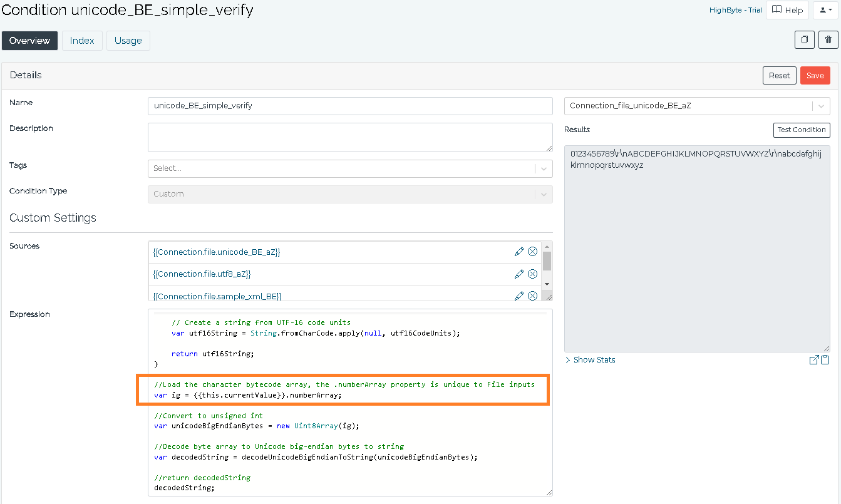Screen dimensions: 841x504
Task: Delete the condition via the trash icon
Action: point(828,39)
